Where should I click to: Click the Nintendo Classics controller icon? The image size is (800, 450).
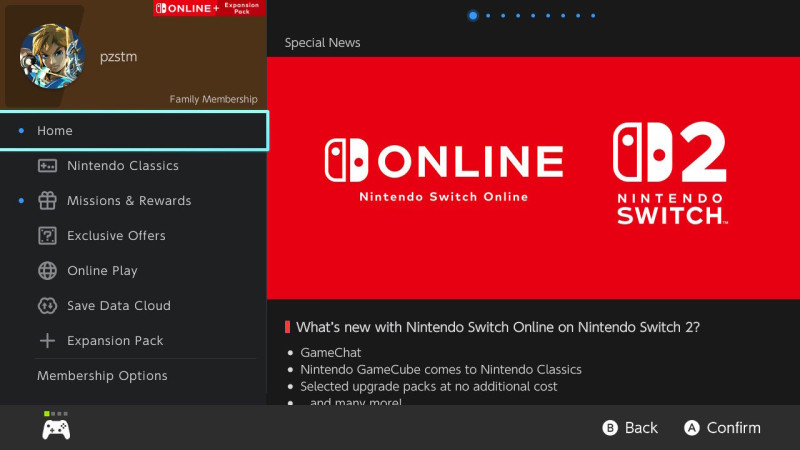point(47,166)
